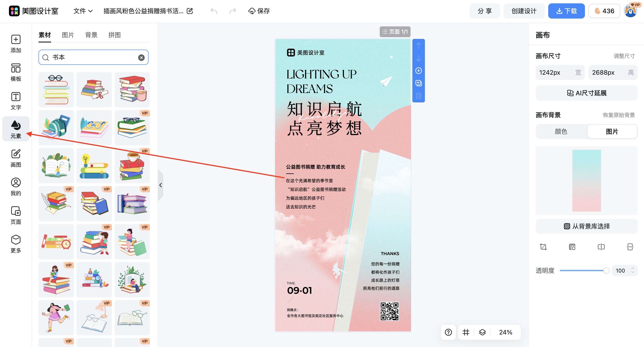The image size is (644, 347).
Task: Flip the canvas background horizontally
Action: tap(601, 247)
